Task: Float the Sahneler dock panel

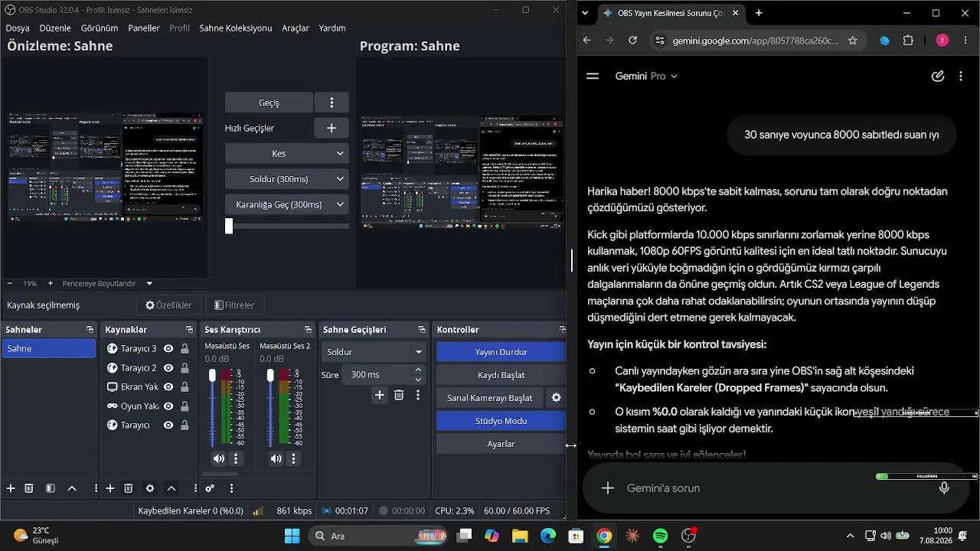Action: [90, 330]
